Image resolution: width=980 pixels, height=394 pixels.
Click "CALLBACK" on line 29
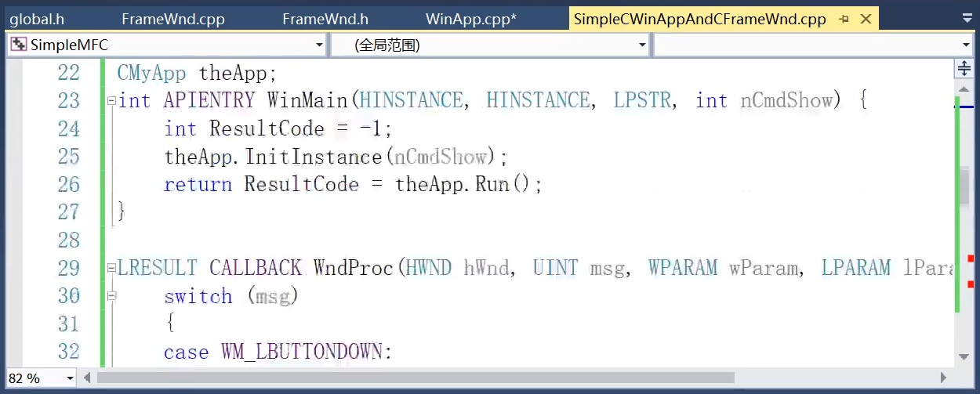pyautogui.click(x=256, y=269)
